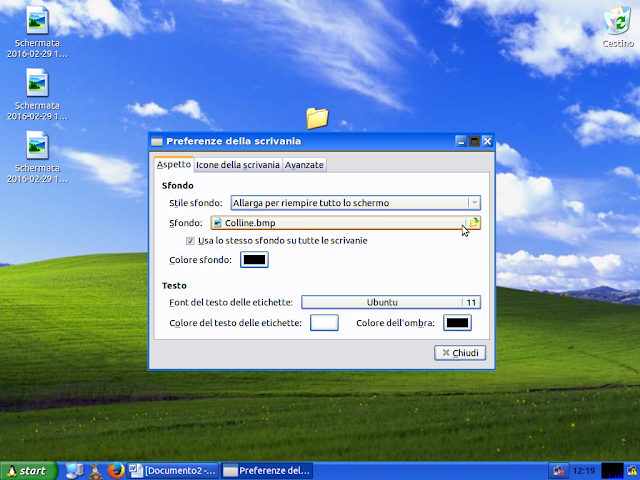Screen dimensions: 640x480
Task: Select the third Schermata file icon
Action: (x=37, y=157)
